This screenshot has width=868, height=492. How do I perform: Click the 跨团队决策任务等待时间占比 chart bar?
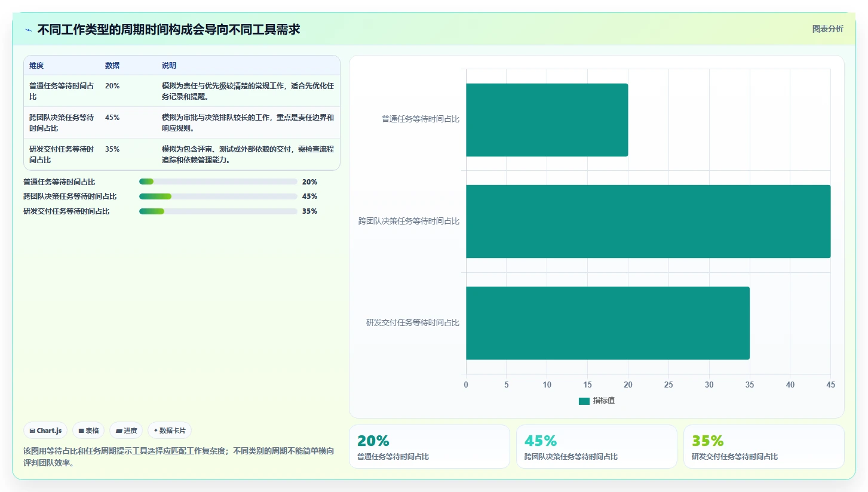click(648, 222)
